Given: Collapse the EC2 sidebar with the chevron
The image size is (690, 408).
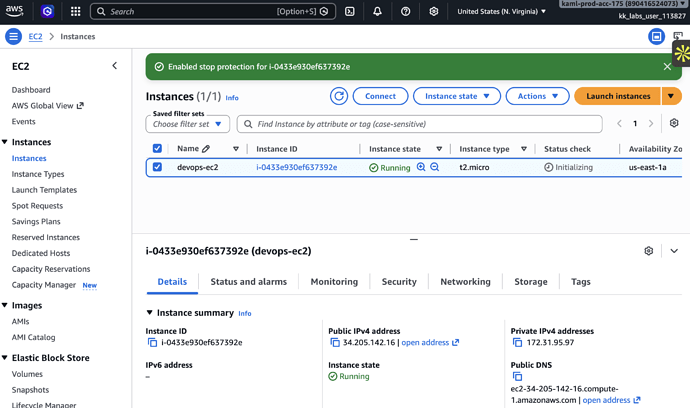Looking at the screenshot, I should [114, 66].
